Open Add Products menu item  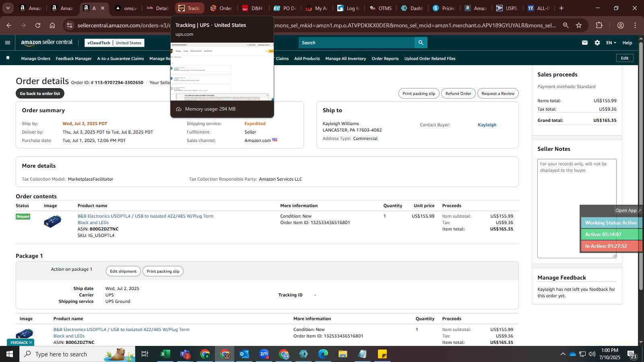[x=307, y=58]
